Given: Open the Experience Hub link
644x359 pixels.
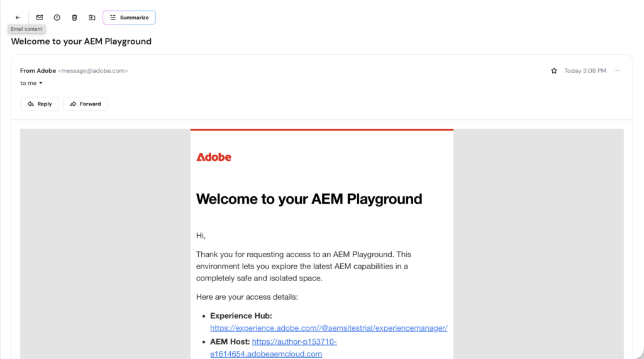Looking at the screenshot, I should 328,328.
